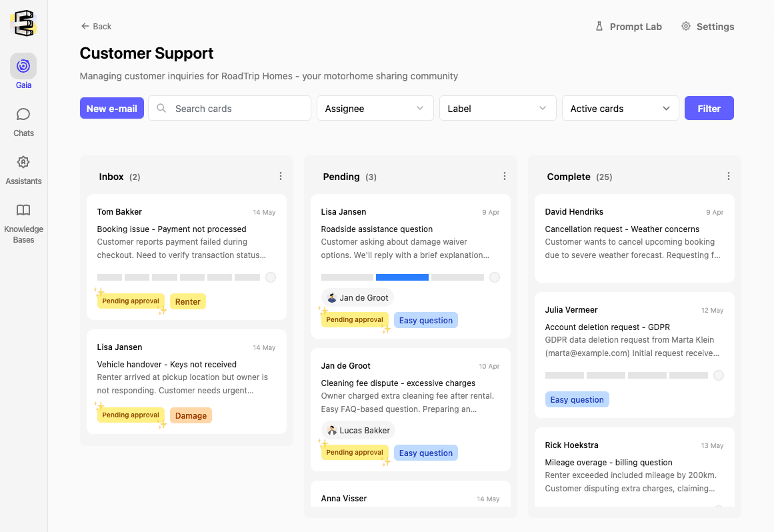Go to Assistants in the sidebar

[x=23, y=163]
